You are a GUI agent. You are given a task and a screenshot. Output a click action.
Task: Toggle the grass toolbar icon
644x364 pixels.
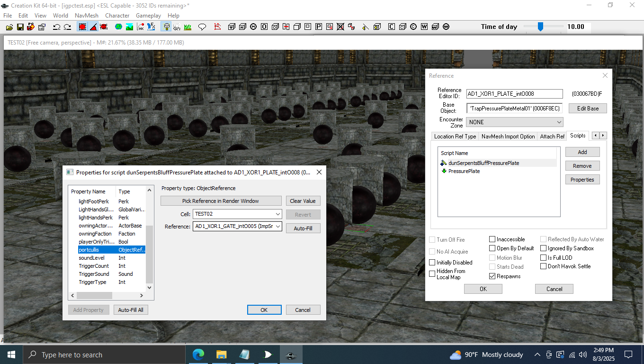coord(188,27)
